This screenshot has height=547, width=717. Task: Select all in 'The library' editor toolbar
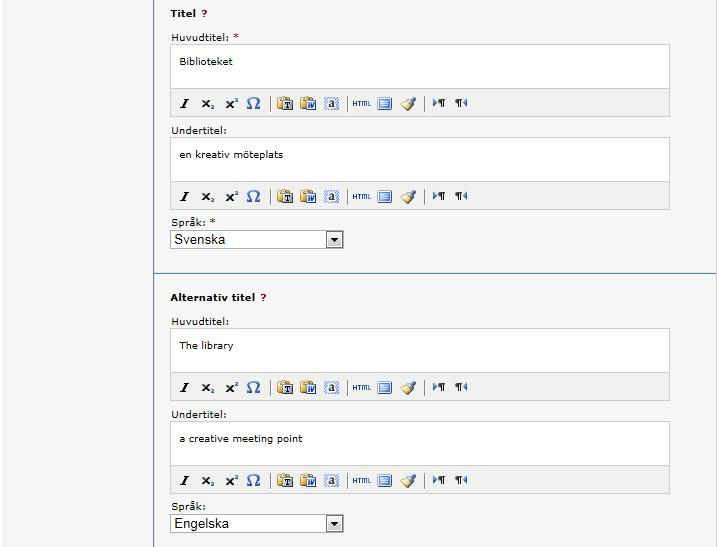coord(332,388)
